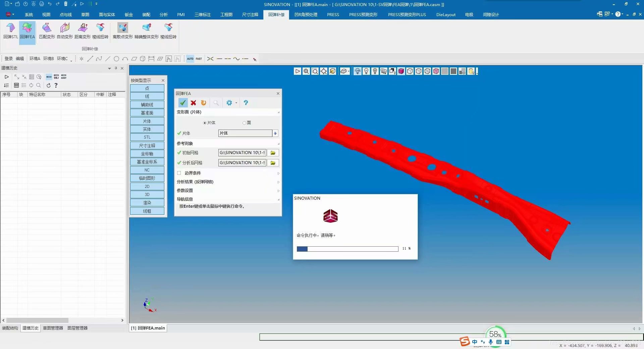Collapse the 参考对象 section
The image size is (644, 349).
tap(278, 144)
